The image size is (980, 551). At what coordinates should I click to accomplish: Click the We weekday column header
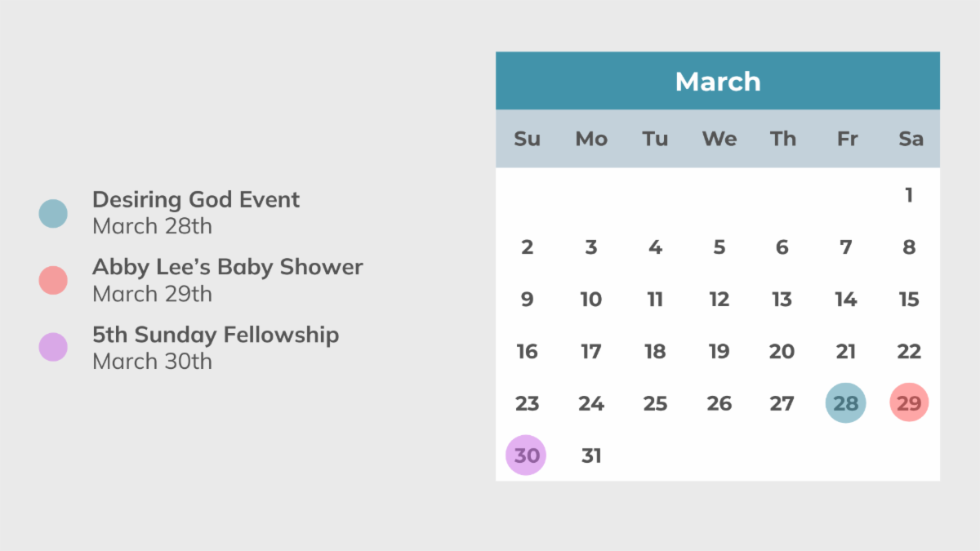coord(719,139)
